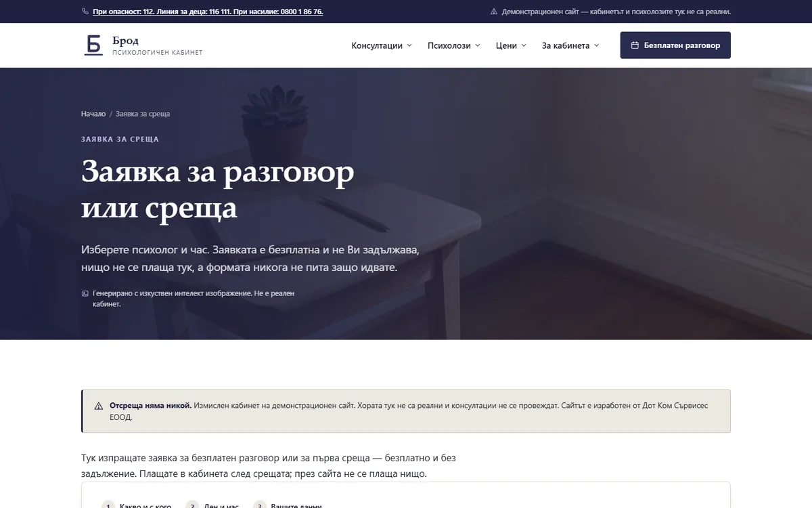812x508 pixels.
Task: Click the calendar icon on Безплатен разговор
Action: 635,45
